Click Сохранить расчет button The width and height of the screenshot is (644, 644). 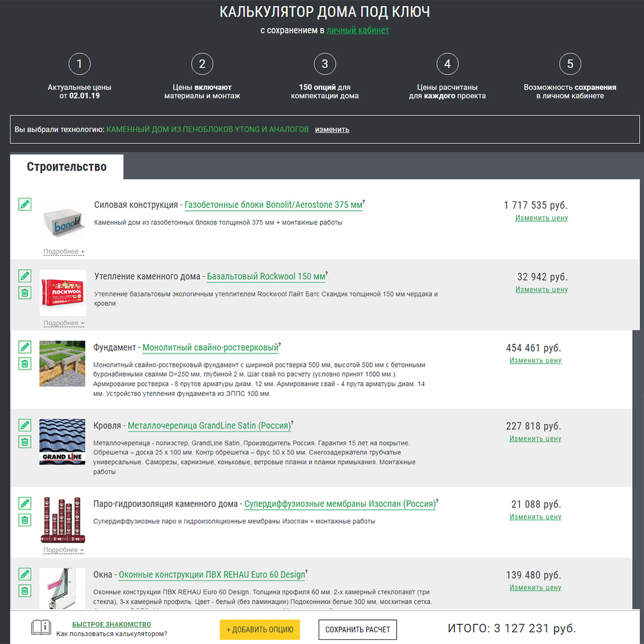pyautogui.click(x=357, y=630)
